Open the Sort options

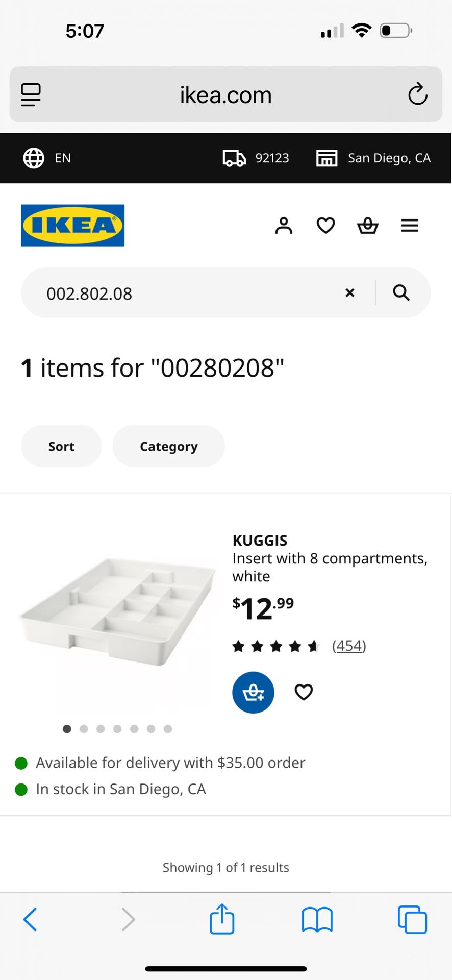[61, 446]
